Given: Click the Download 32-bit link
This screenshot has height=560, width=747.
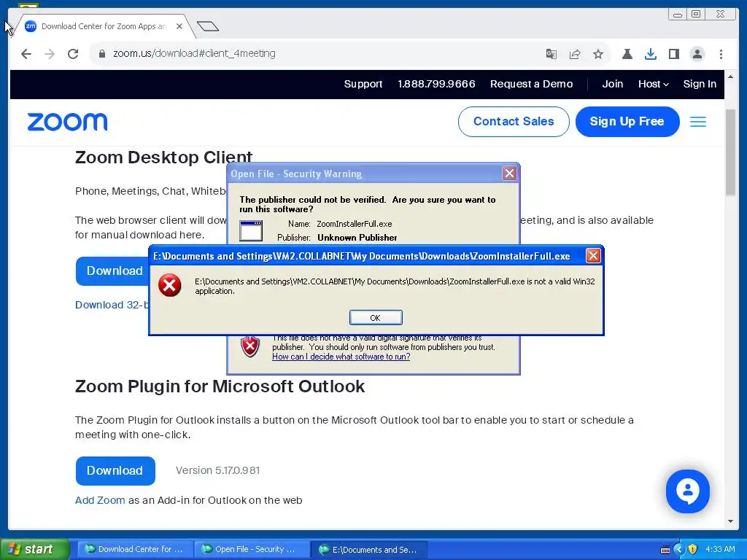Looking at the screenshot, I should [112, 305].
